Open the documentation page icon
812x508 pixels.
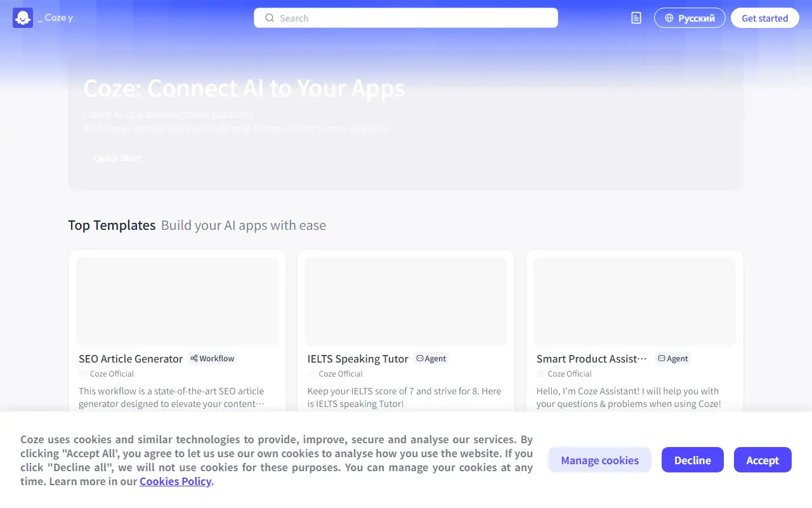click(636, 18)
